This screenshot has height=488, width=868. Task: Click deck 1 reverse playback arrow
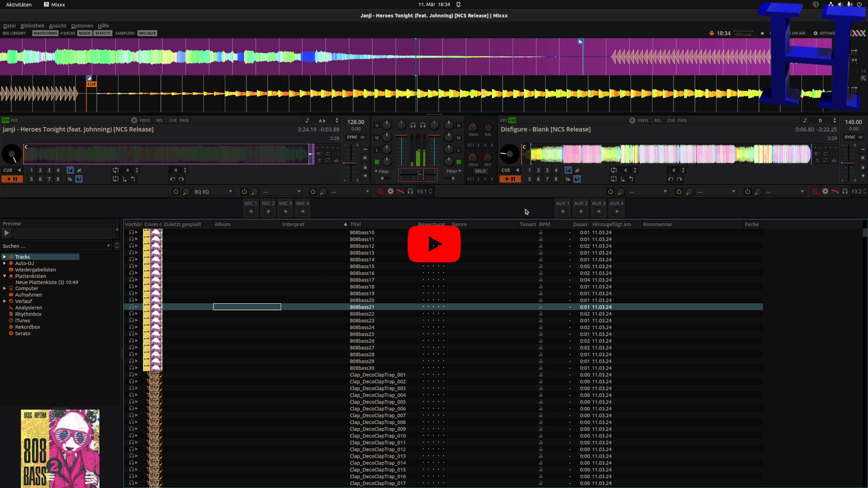coord(19,170)
